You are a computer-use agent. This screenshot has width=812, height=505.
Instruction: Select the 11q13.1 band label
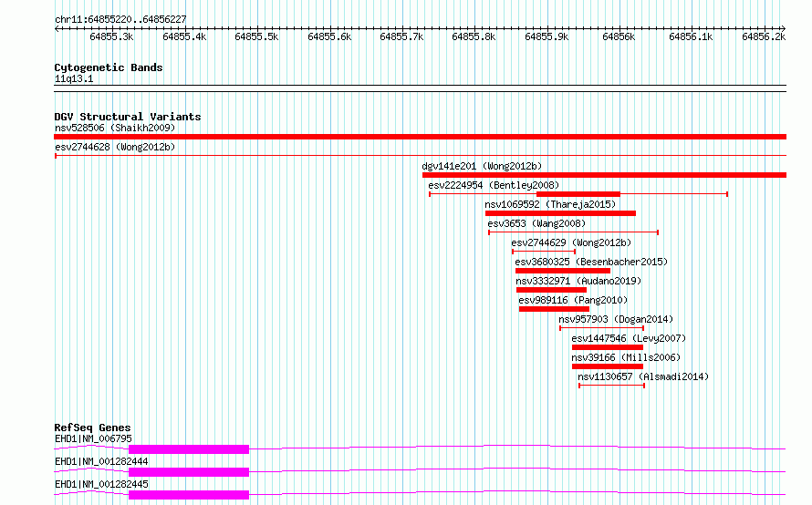(x=74, y=78)
